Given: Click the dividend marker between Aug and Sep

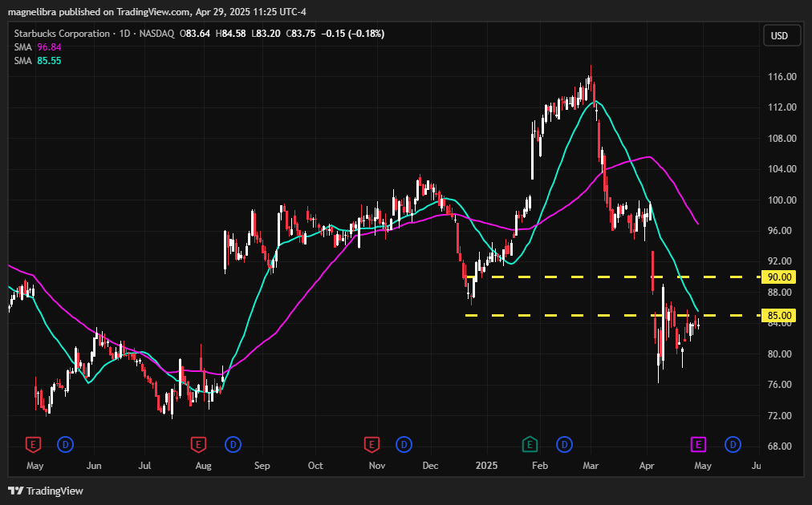Looking at the screenshot, I should (233, 444).
